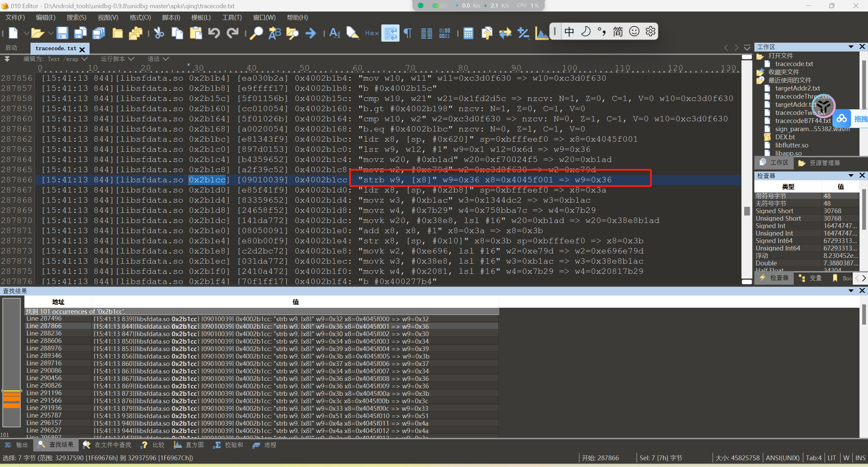Click the Cut scissors icon

(x=159, y=33)
